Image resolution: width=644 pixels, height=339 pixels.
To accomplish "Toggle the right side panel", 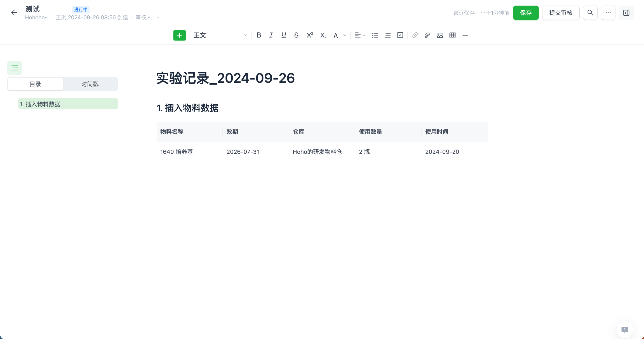I will 626,13.
